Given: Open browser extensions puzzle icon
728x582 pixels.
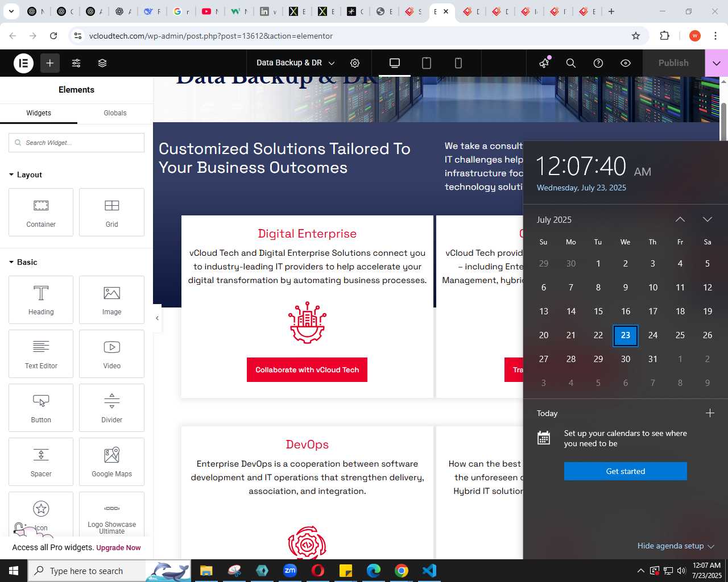Looking at the screenshot, I should tap(664, 36).
